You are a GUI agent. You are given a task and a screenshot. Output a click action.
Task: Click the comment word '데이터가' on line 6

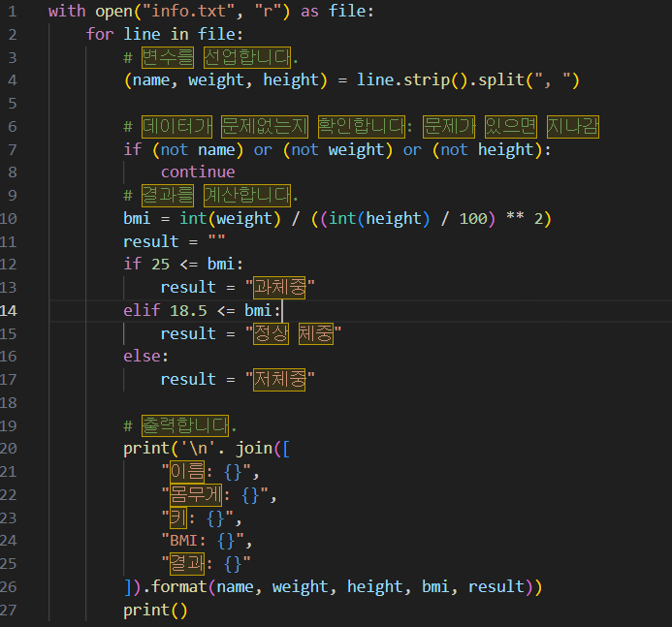(x=177, y=127)
